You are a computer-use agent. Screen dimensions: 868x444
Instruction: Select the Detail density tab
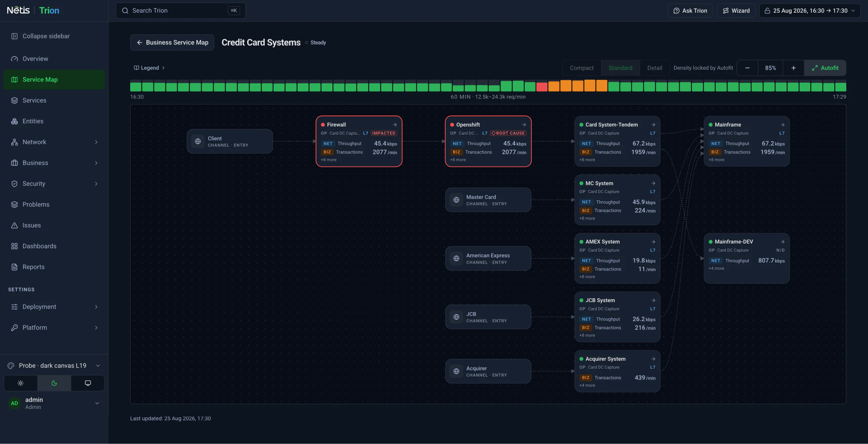point(655,68)
